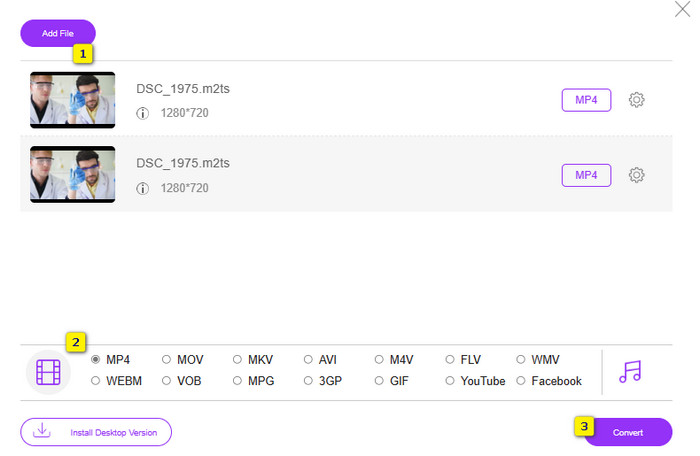Click Install Desktop Version link
The width and height of the screenshot is (700, 456).
tap(96, 432)
